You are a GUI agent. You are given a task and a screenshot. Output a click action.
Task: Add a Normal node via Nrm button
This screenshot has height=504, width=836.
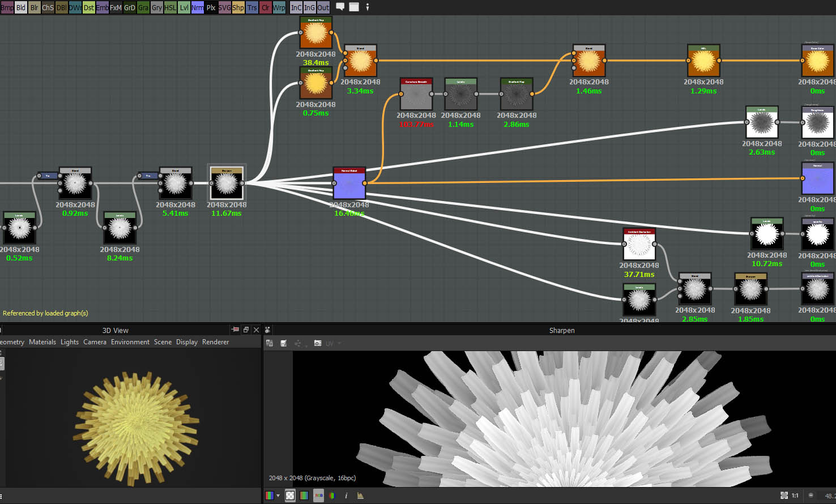point(198,7)
